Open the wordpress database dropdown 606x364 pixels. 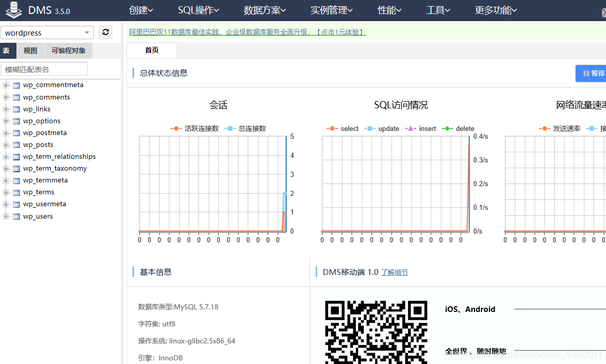point(47,32)
